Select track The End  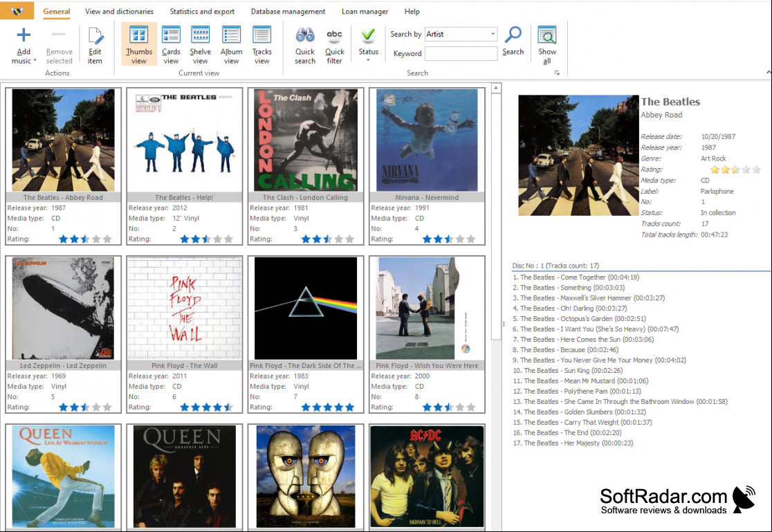(567, 432)
